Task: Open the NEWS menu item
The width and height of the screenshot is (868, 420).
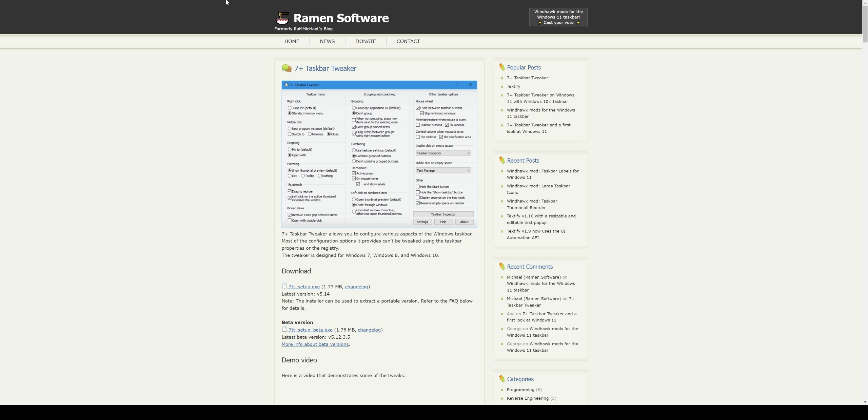Action: click(327, 41)
